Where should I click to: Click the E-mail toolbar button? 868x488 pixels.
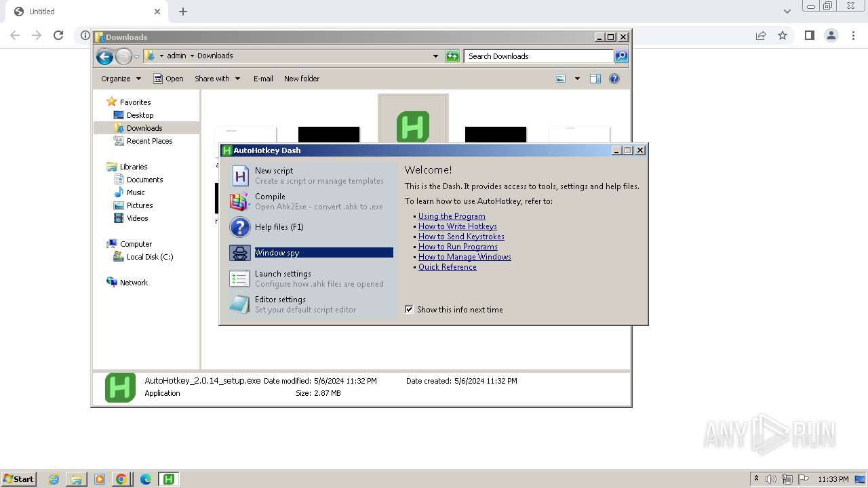click(x=263, y=79)
